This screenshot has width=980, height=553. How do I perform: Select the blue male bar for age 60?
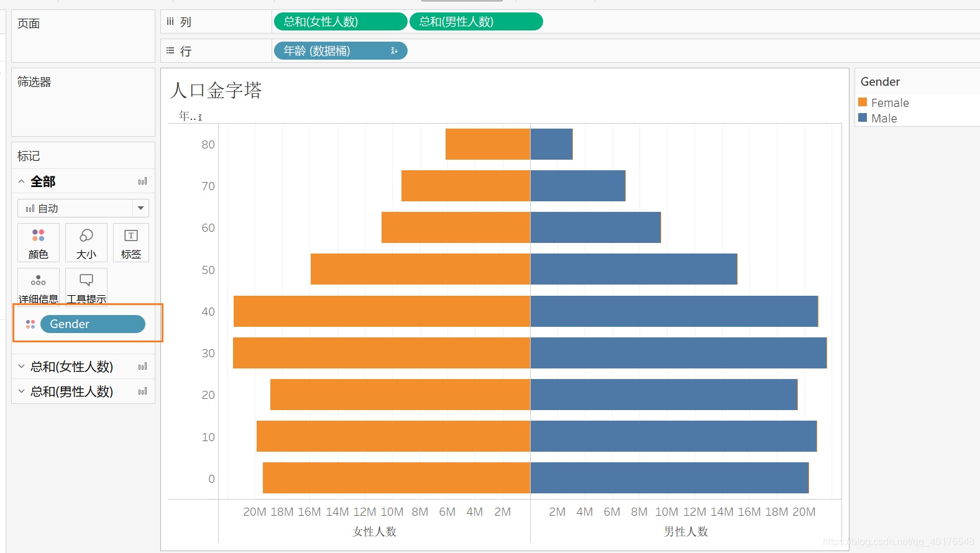[x=596, y=227]
